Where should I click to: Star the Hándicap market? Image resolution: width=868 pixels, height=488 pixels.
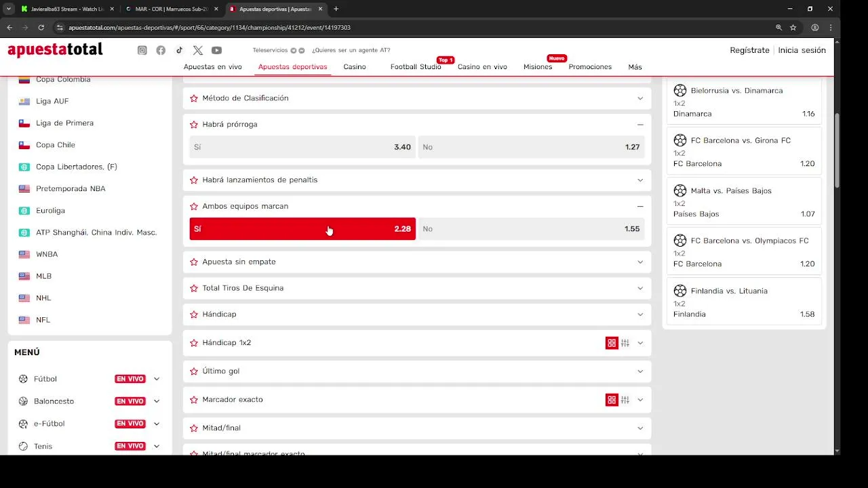[194, 315]
